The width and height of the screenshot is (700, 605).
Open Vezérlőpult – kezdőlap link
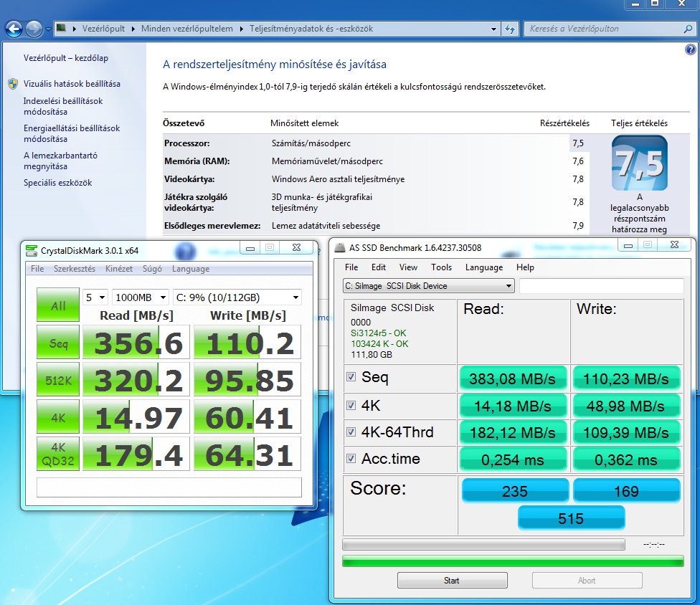coord(66,58)
